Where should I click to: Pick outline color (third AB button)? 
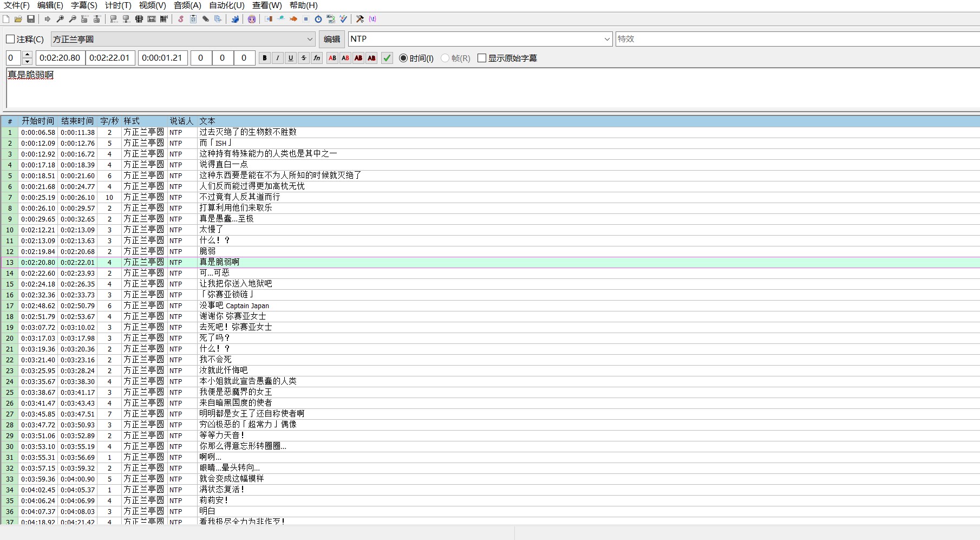(x=358, y=58)
